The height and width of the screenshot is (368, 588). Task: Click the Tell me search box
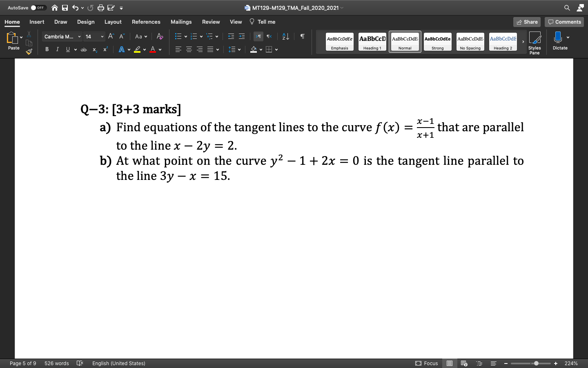[x=263, y=22]
